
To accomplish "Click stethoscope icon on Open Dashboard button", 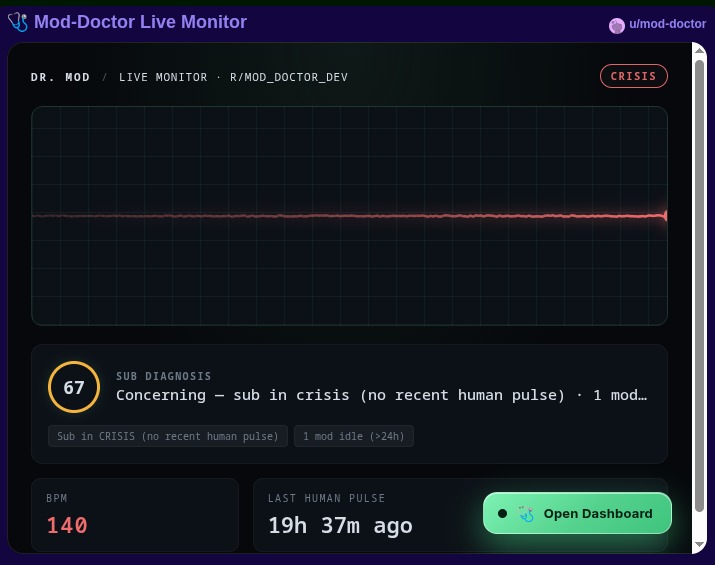I will (526, 513).
